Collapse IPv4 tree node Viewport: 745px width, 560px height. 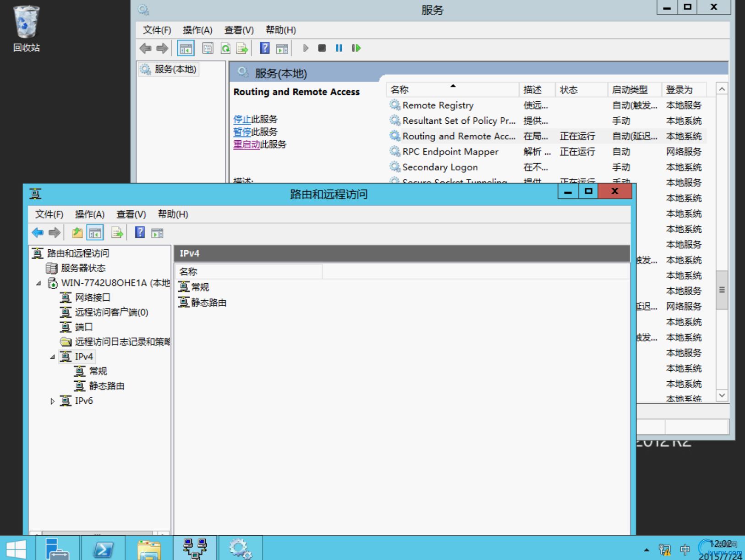53,357
